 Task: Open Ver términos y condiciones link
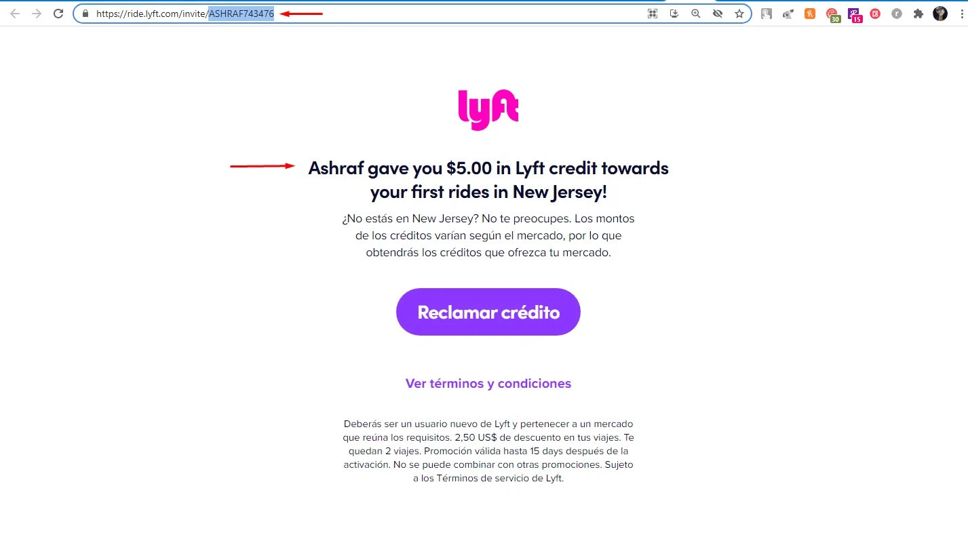(x=488, y=384)
